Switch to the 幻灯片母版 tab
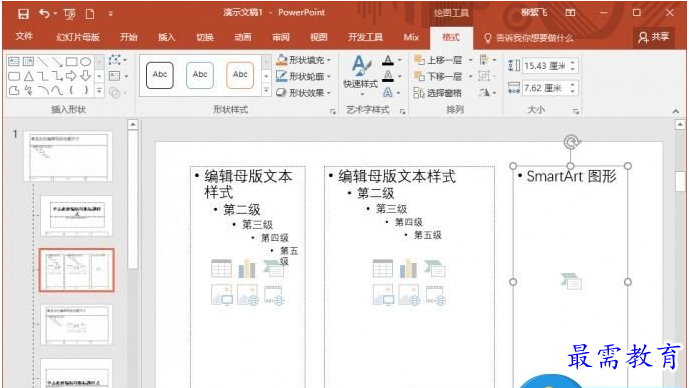Screen dimensions: 689x388 coord(78,37)
